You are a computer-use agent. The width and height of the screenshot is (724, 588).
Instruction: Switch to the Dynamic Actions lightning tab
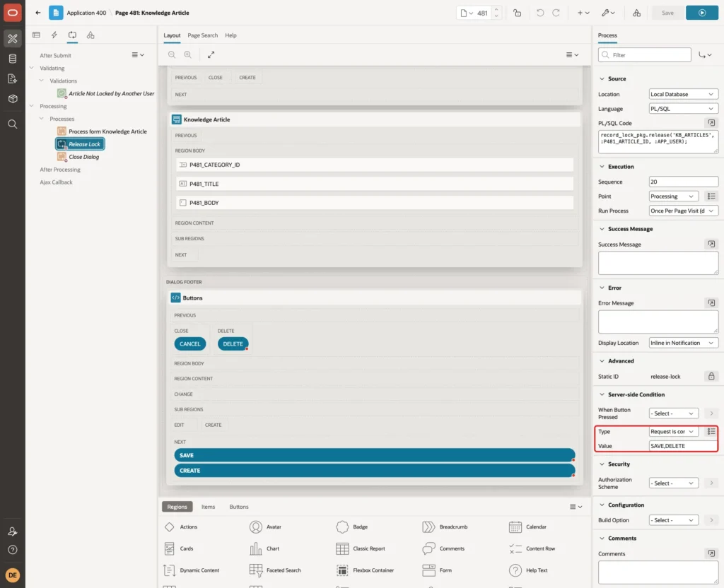tap(54, 35)
